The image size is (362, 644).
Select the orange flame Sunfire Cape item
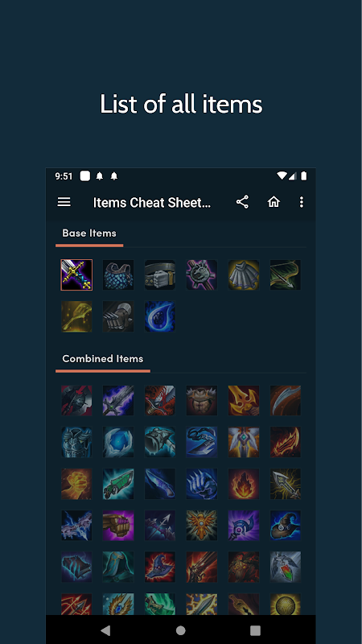(x=244, y=484)
